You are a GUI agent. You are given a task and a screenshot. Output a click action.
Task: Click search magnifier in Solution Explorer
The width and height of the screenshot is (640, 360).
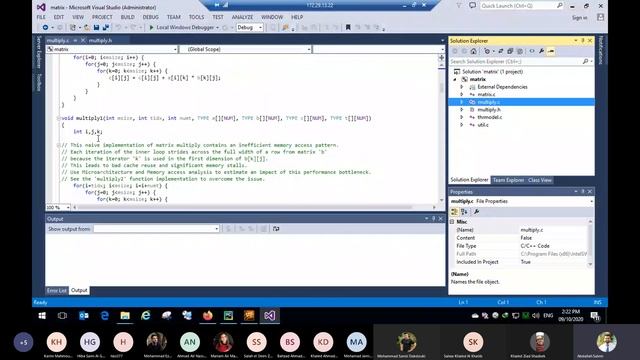[x=585, y=61]
